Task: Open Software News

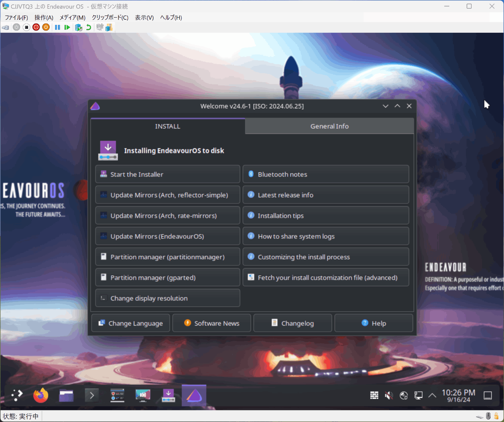Action: point(212,323)
